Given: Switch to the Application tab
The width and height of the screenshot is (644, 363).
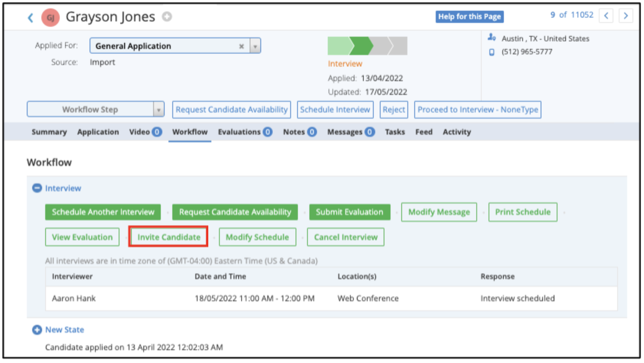Looking at the screenshot, I should point(98,132).
